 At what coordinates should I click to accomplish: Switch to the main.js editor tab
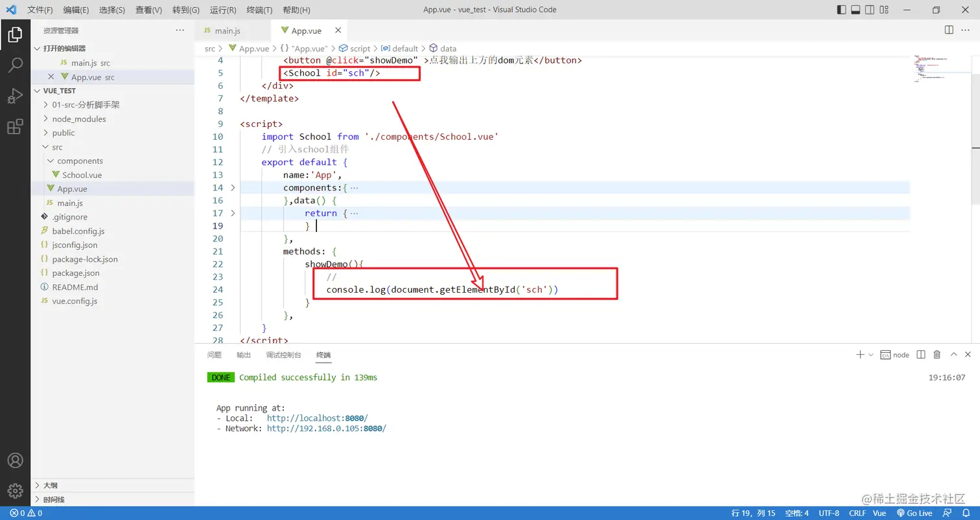pyautogui.click(x=233, y=30)
